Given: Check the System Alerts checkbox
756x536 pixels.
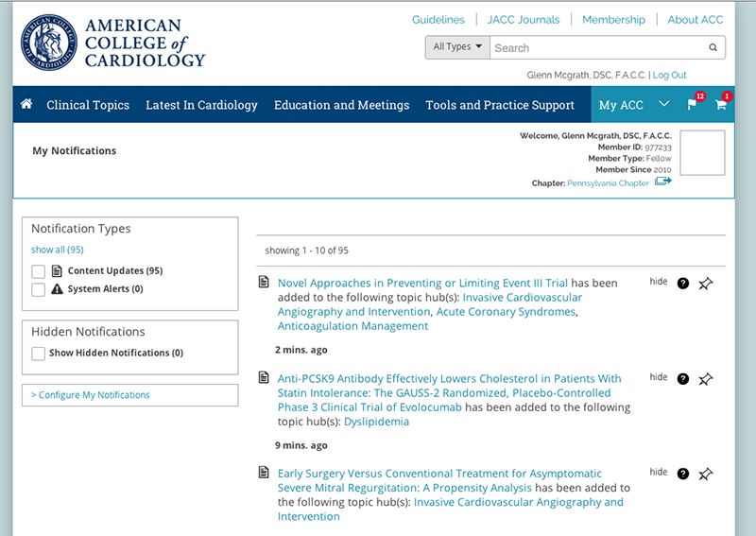Looking at the screenshot, I should [39, 289].
